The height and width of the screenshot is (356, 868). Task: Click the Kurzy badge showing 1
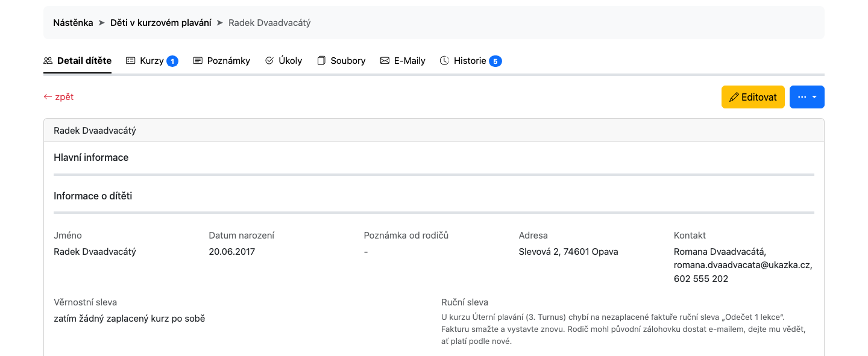(172, 61)
